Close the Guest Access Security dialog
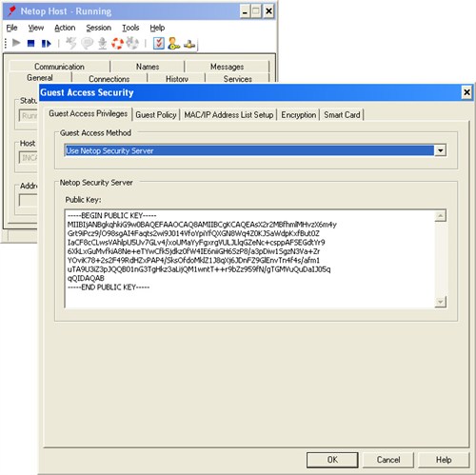476x475 pixels. pos(466,92)
